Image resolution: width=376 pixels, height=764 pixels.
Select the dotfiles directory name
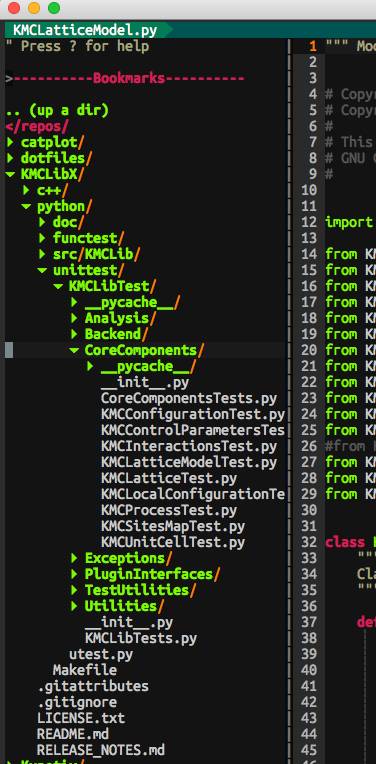(53, 158)
